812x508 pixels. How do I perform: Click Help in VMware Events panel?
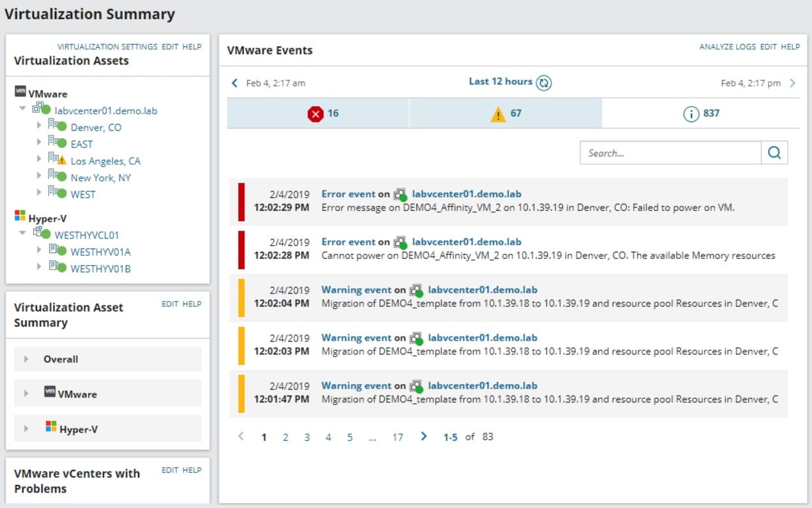click(x=790, y=47)
